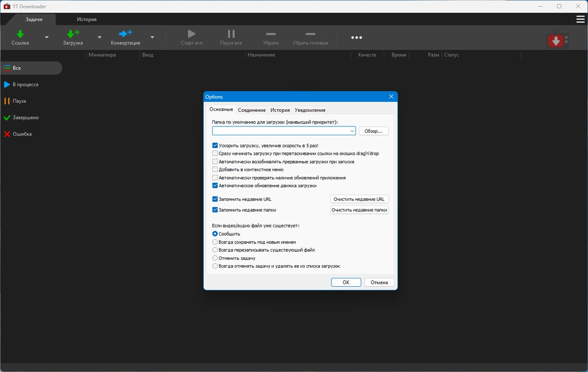Click the Загрузка green arrow plus icon
The height and width of the screenshot is (372, 588).
point(73,34)
